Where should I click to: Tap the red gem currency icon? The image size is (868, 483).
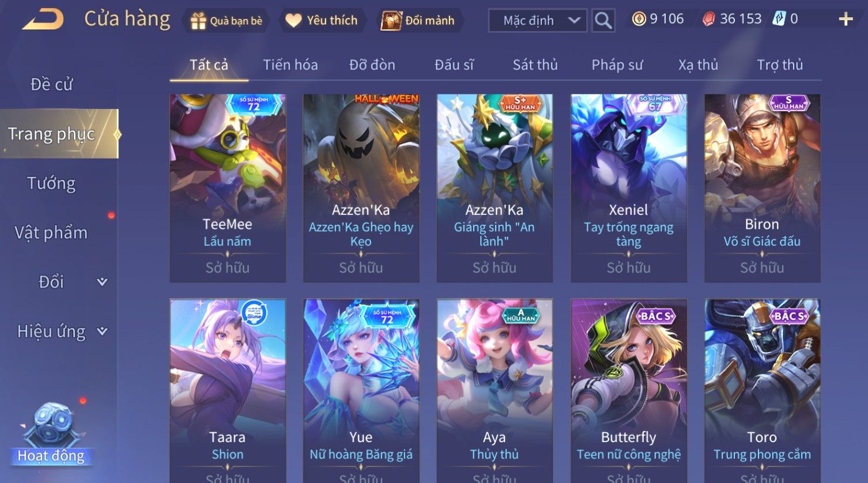click(708, 19)
